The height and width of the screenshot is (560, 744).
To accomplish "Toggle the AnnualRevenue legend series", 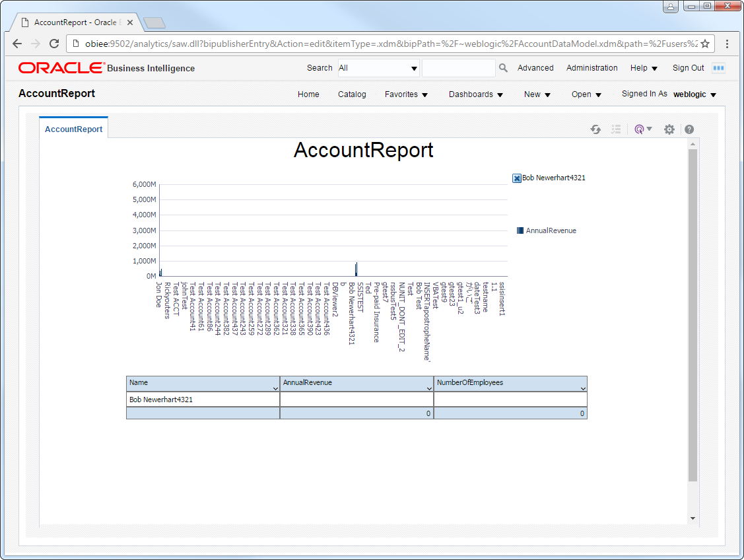I will pyautogui.click(x=521, y=230).
